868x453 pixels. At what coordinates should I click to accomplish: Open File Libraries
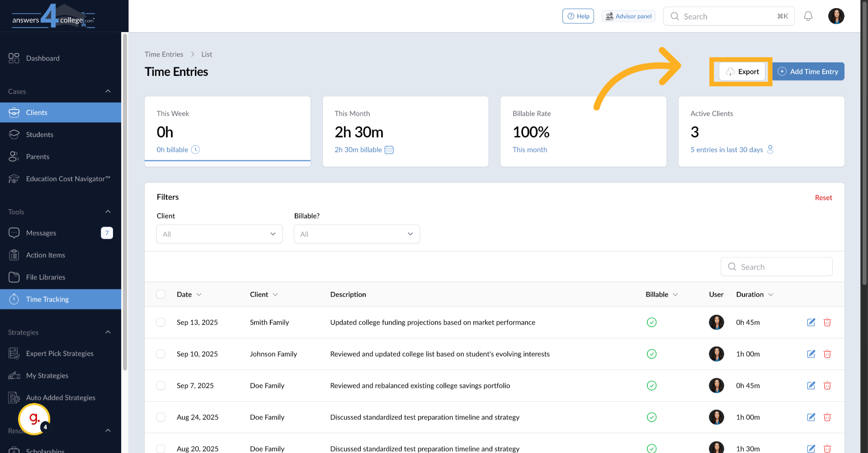(45, 277)
